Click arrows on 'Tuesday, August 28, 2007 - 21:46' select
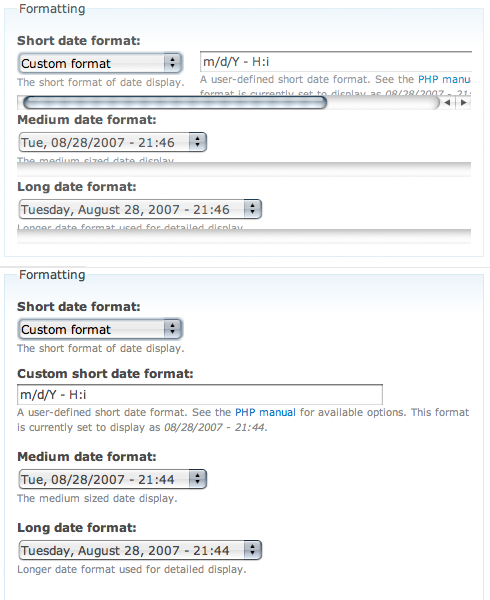This screenshot has height=600, width=490. (x=252, y=209)
